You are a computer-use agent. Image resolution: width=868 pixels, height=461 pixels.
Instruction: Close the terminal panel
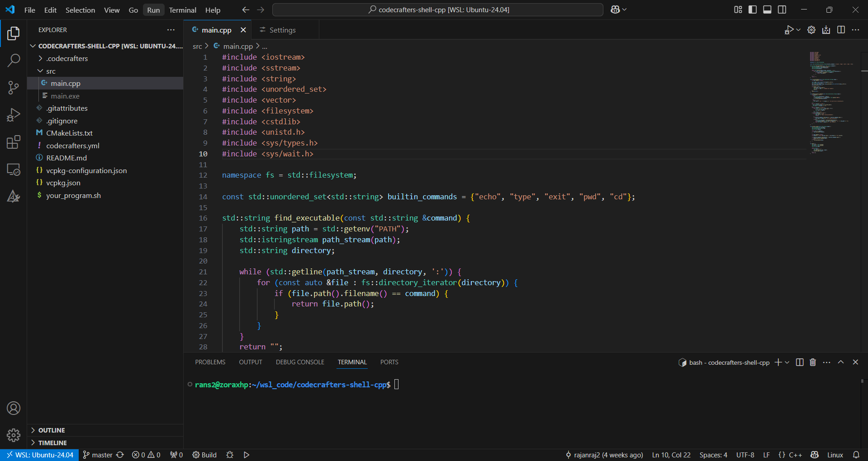pos(855,362)
